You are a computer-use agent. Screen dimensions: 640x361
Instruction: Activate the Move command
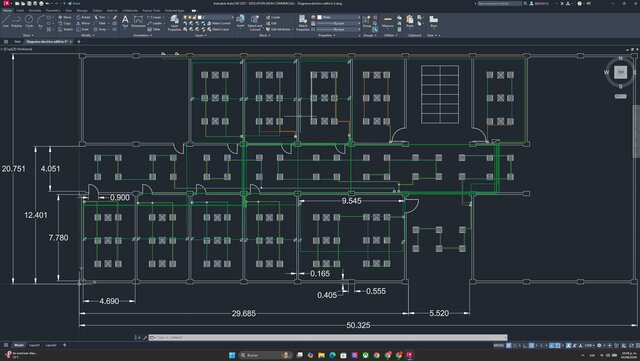[64, 17]
